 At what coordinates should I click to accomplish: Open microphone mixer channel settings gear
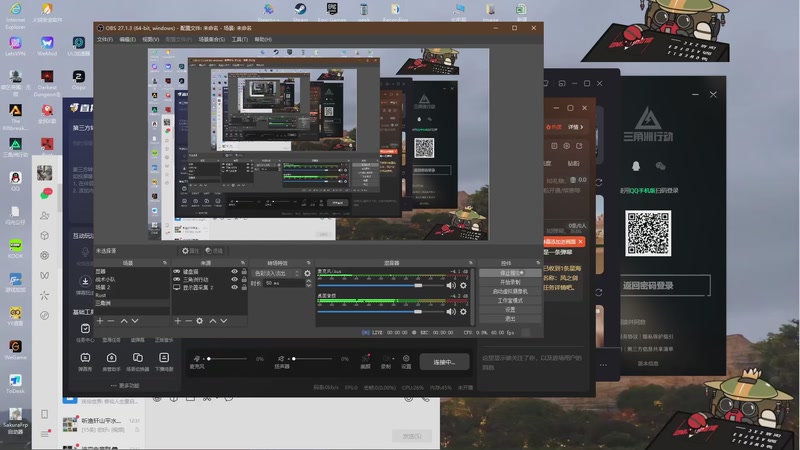point(463,286)
